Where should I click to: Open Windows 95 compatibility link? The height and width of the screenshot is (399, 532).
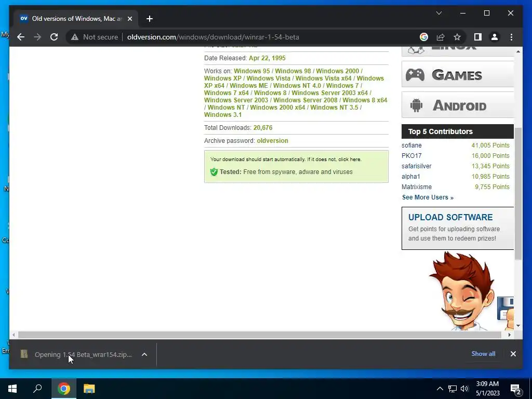pos(252,71)
